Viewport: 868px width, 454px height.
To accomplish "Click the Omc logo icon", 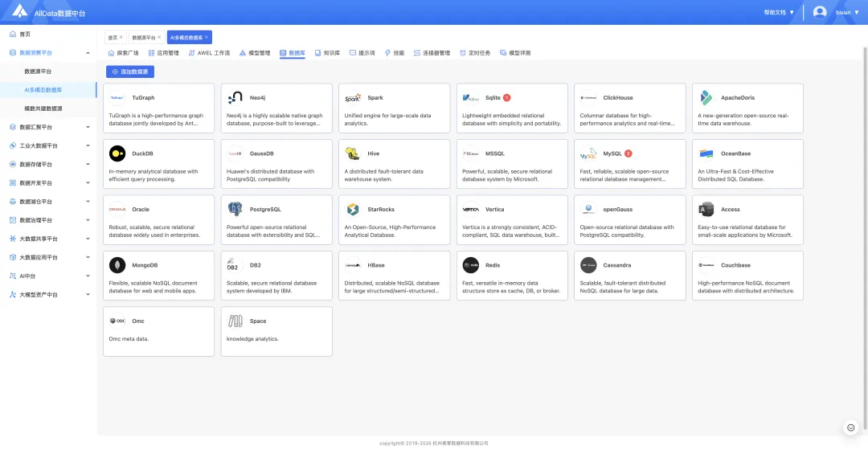I will pos(117,321).
